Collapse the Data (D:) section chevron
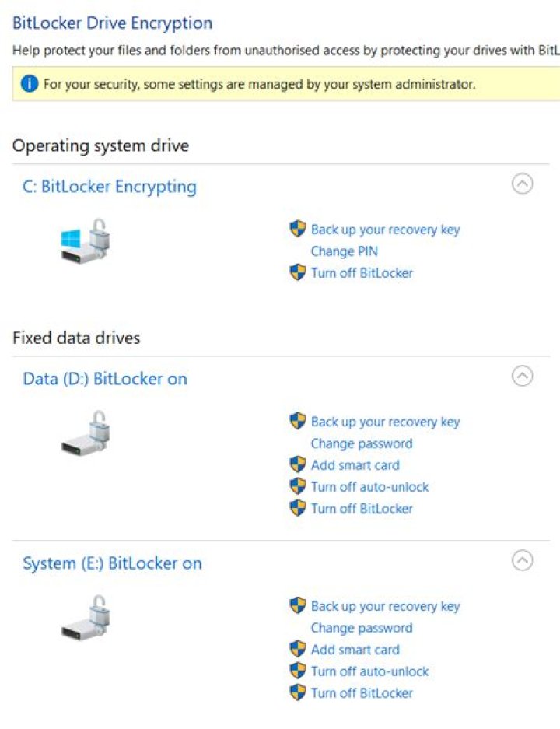560x729 pixels. tap(523, 376)
